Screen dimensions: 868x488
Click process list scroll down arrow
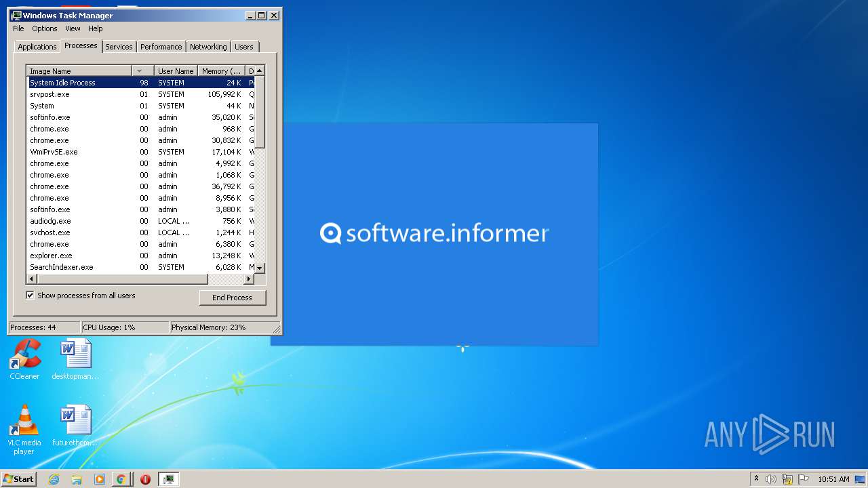260,268
